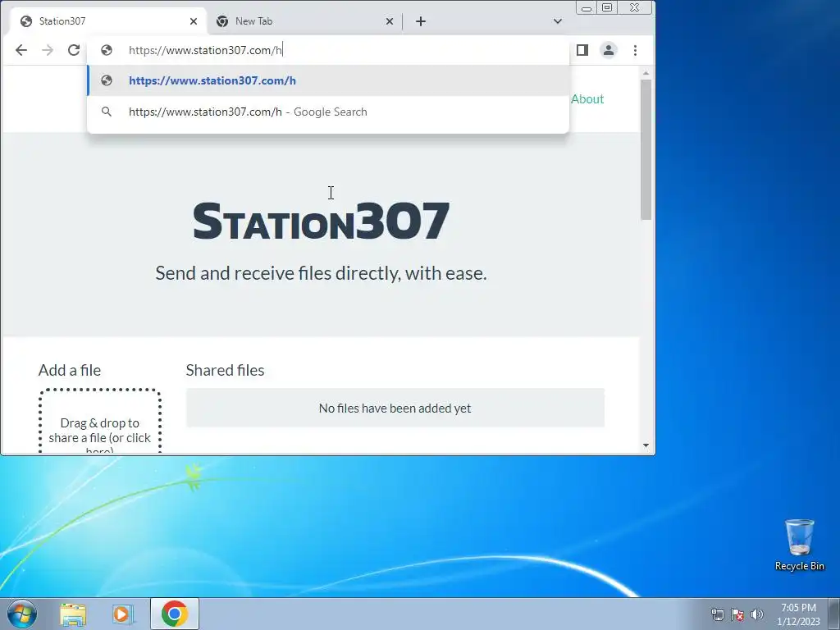
Task: Open File Explorer from the taskbar
Action: pyautogui.click(x=73, y=614)
